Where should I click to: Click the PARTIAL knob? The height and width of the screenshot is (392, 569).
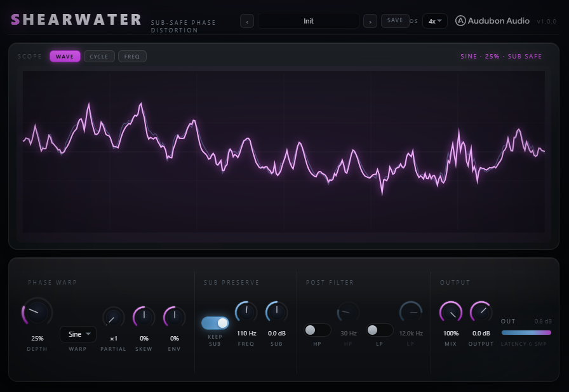pos(113,318)
